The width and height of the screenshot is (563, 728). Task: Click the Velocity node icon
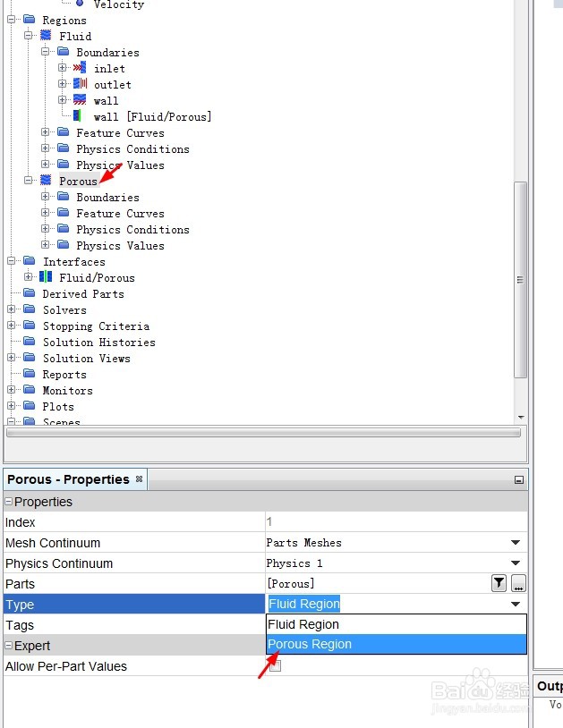tap(80, 4)
